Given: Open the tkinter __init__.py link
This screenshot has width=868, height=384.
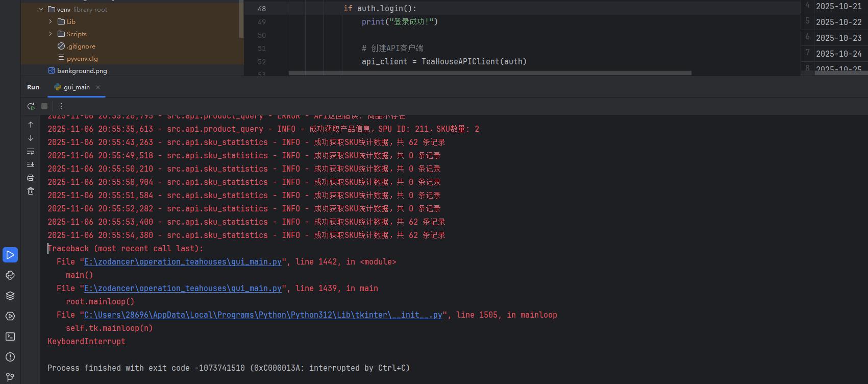Looking at the screenshot, I should [263, 315].
